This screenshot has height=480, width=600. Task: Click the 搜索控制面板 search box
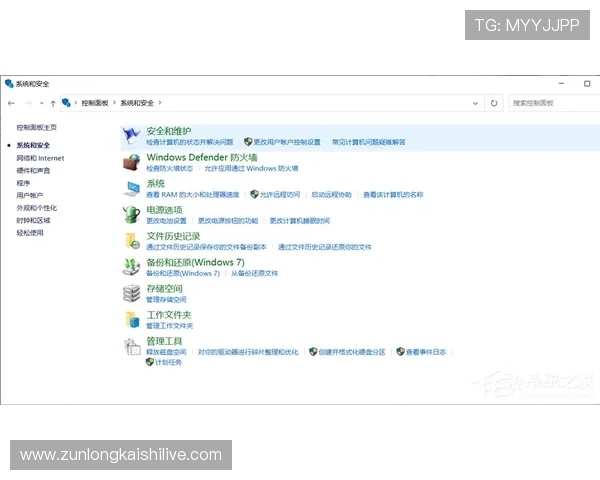tap(548, 103)
